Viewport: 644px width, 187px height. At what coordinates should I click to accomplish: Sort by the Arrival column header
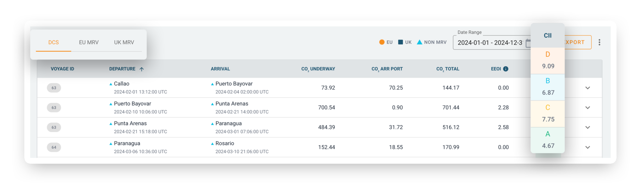point(220,69)
